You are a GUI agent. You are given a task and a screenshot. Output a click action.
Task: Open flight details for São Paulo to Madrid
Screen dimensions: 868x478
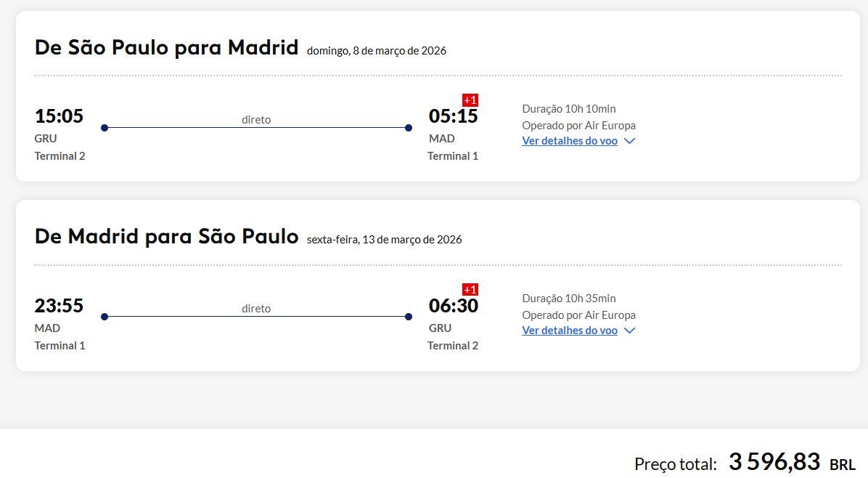(x=570, y=141)
